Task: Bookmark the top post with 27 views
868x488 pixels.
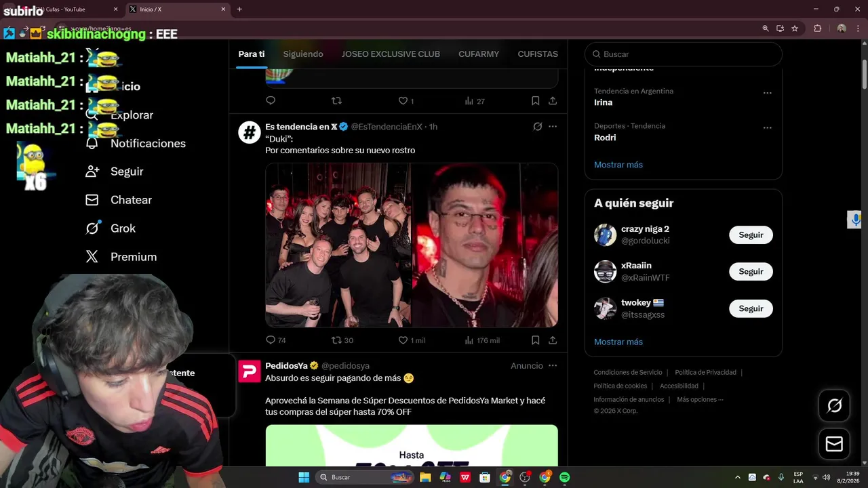Action: coord(535,100)
